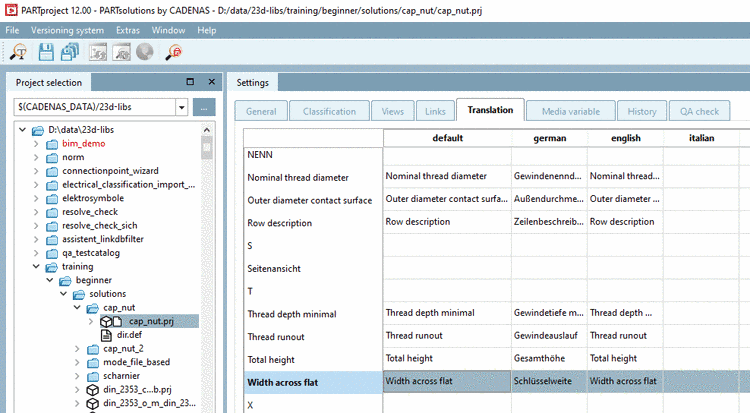The image size is (750, 413).
Task: Switch to the General tab
Action: (261, 111)
